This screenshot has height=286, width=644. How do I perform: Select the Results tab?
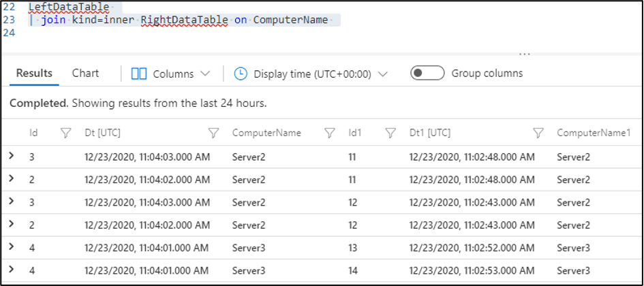click(34, 74)
